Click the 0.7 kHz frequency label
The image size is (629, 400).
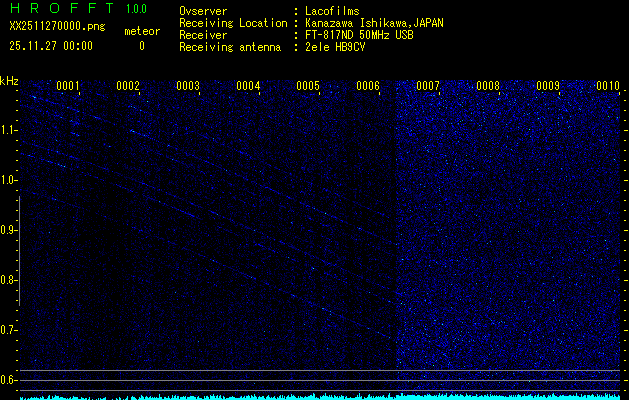(9, 330)
